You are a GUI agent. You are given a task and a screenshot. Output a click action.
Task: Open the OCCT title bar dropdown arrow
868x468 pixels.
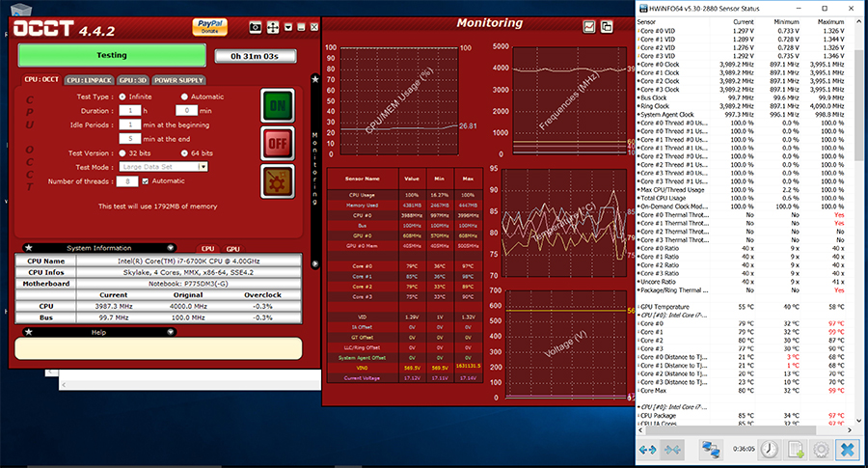coord(288,27)
